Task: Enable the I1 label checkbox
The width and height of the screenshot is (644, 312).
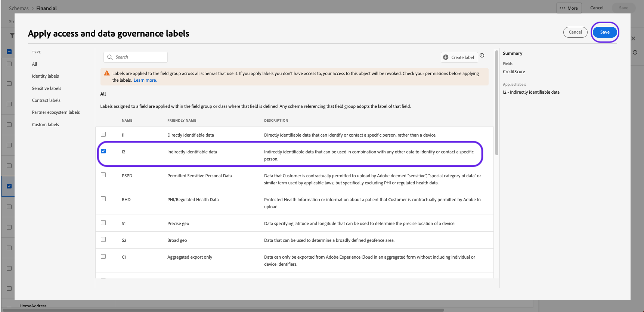Action: tap(103, 134)
